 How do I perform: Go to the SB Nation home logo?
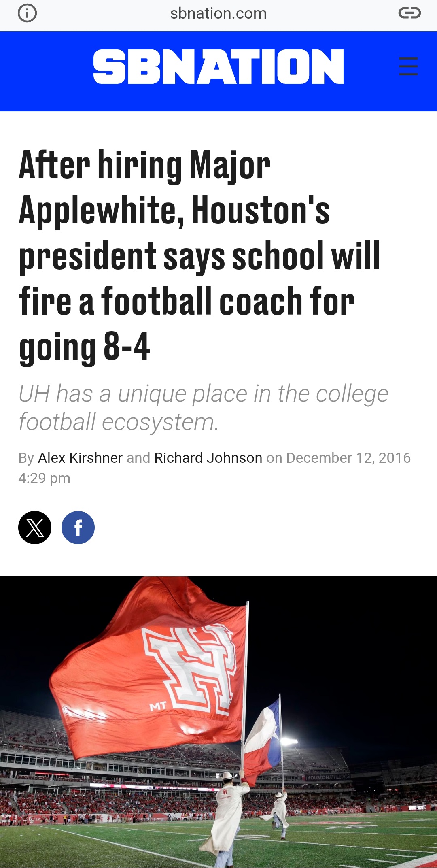point(218,67)
